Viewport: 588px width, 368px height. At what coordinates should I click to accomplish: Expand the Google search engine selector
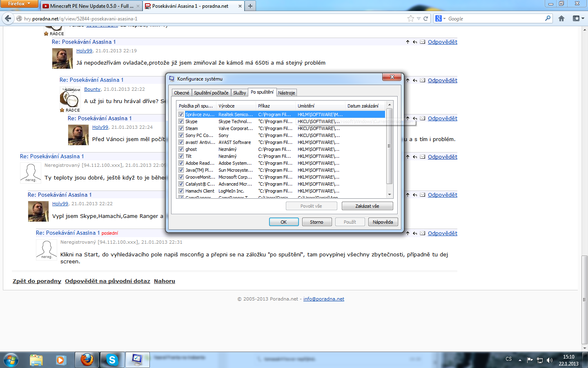(x=441, y=18)
